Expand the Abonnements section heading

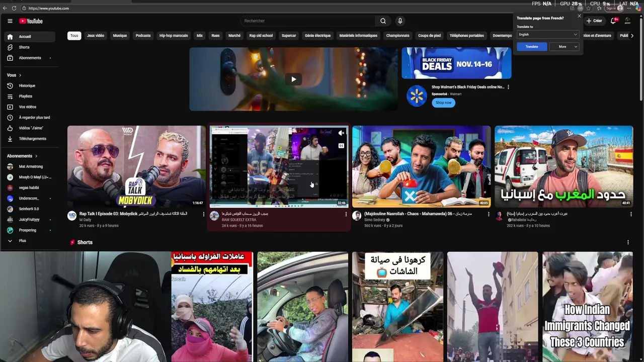point(22,156)
